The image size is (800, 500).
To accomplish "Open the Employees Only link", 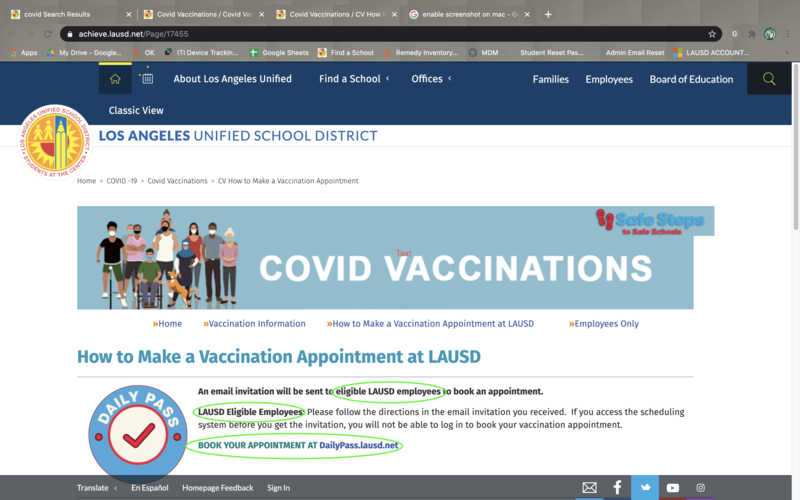I will 604,323.
